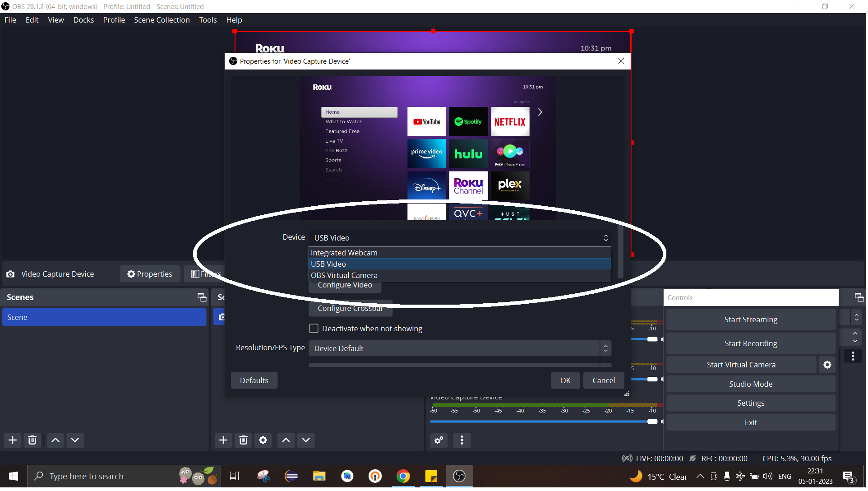
Task: Click Roku preview in Properties dialog
Action: (x=429, y=148)
